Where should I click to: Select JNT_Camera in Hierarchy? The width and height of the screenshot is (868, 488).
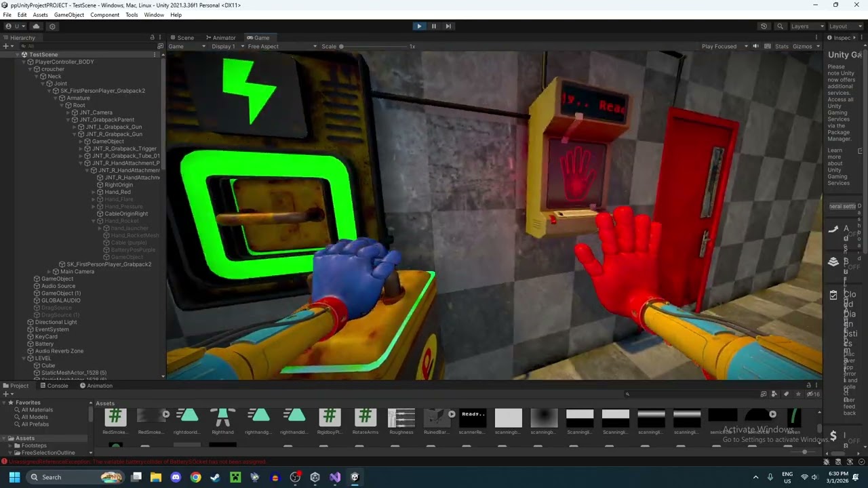tap(96, 113)
